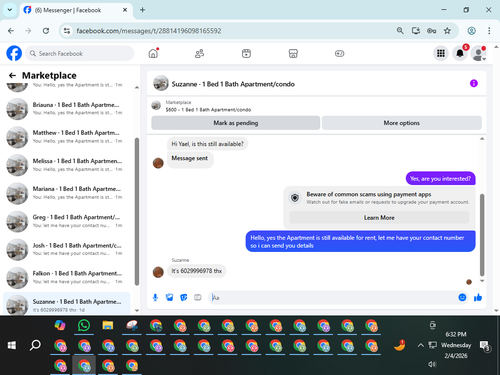Reload the page in Chrome
The image size is (500, 375).
[46, 31]
